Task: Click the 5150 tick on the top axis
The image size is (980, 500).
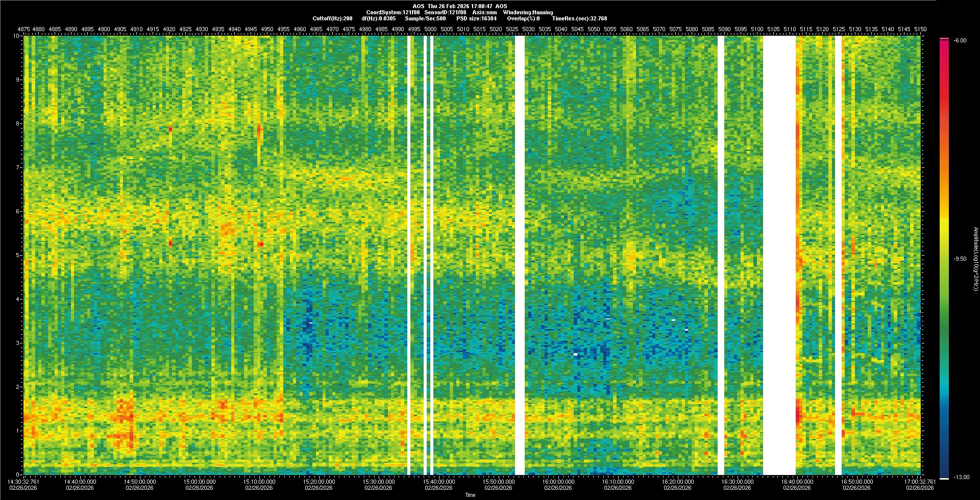Action: click(920, 29)
